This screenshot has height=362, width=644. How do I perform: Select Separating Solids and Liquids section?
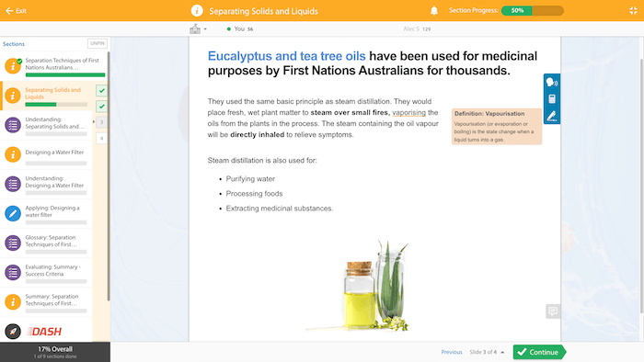pos(46,96)
